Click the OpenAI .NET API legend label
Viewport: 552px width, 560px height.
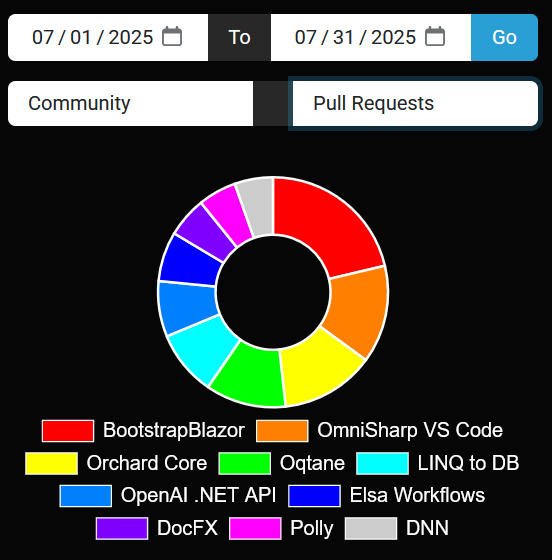coord(199,495)
